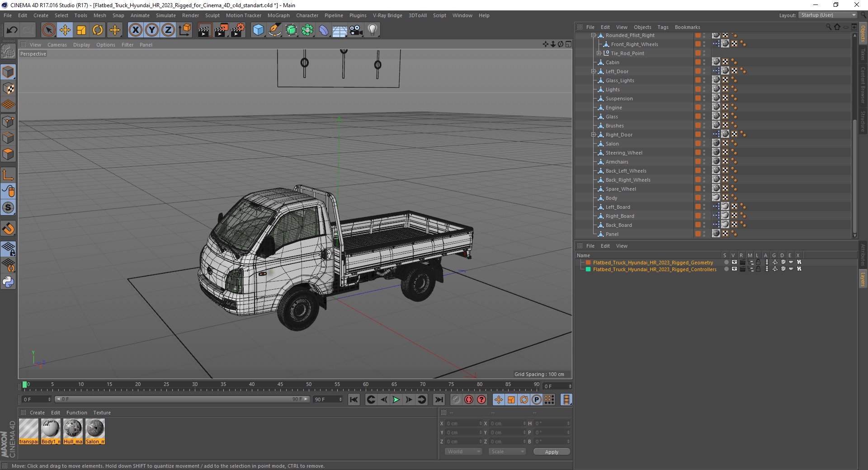Open the material manager Texture menu
The height and width of the screenshot is (470, 868).
pos(102,413)
